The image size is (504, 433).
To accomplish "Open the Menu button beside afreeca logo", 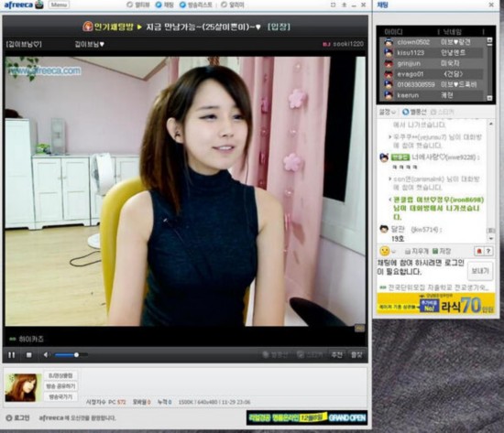I will [x=59, y=5].
